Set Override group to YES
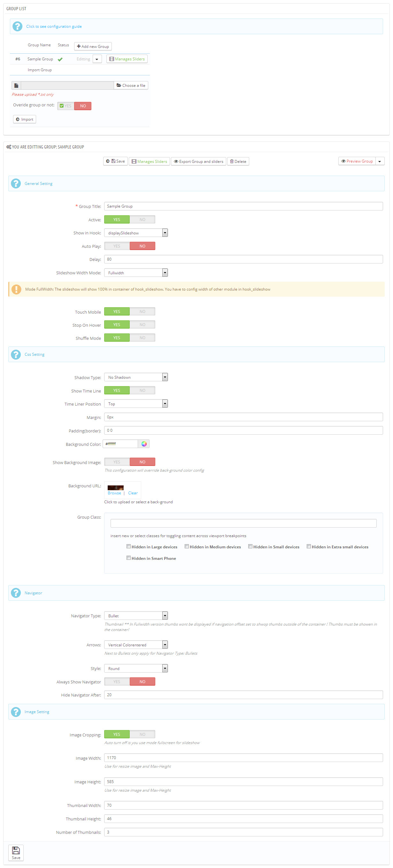393x868 pixels. click(x=66, y=106)
